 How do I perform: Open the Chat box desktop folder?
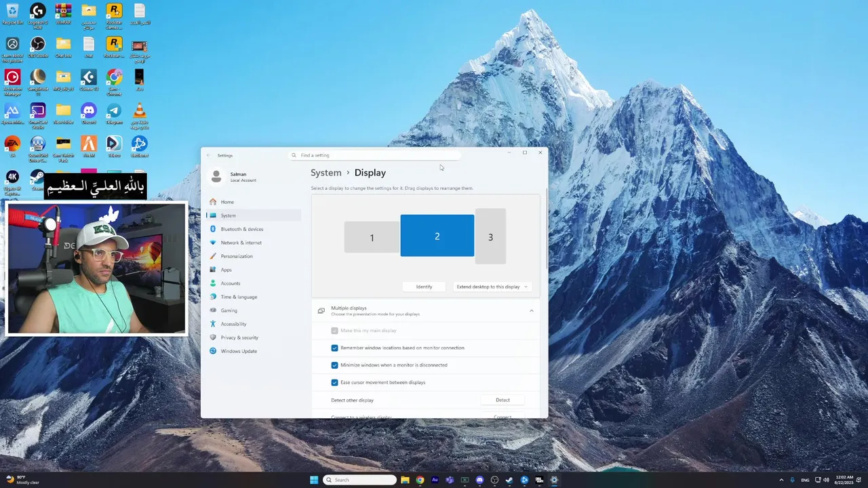pos(63,47)
